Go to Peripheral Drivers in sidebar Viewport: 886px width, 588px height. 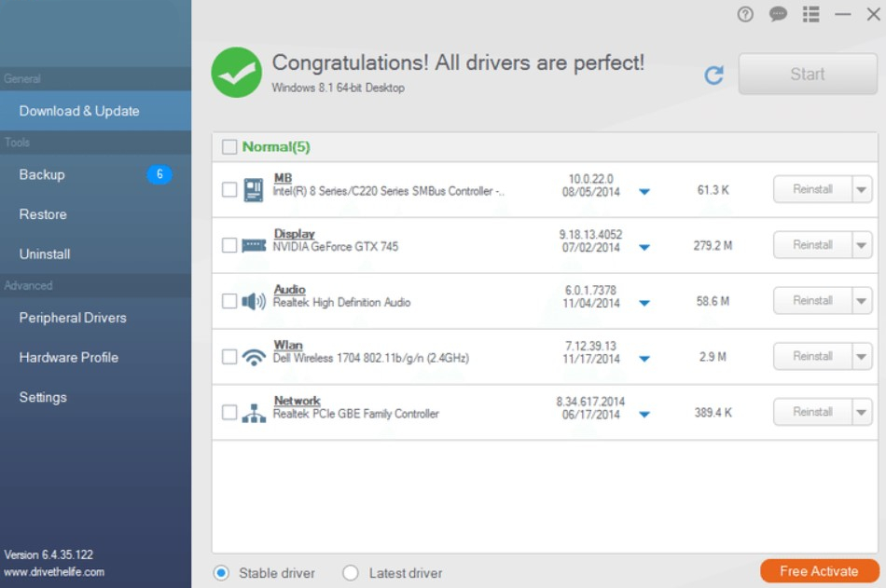73,318
